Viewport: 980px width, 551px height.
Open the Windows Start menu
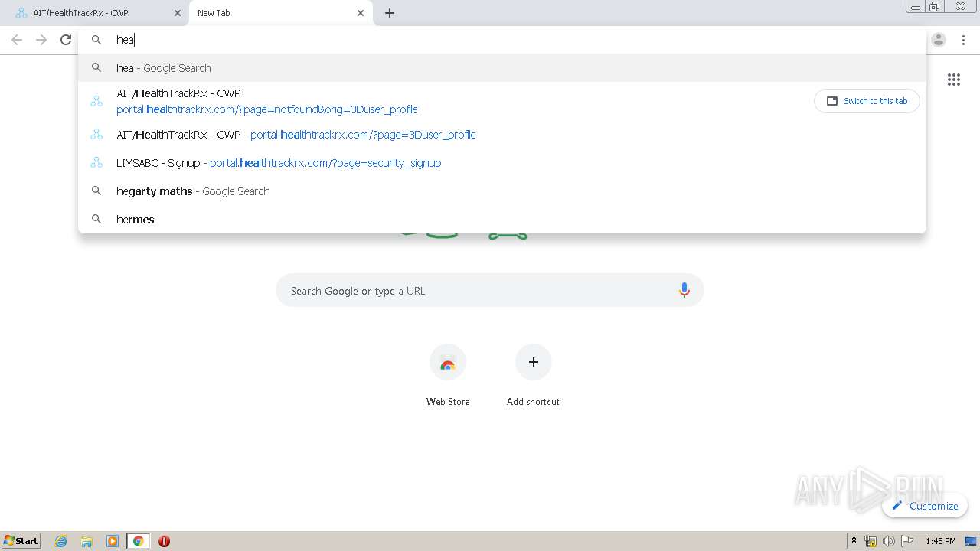(x=21, y=541)
